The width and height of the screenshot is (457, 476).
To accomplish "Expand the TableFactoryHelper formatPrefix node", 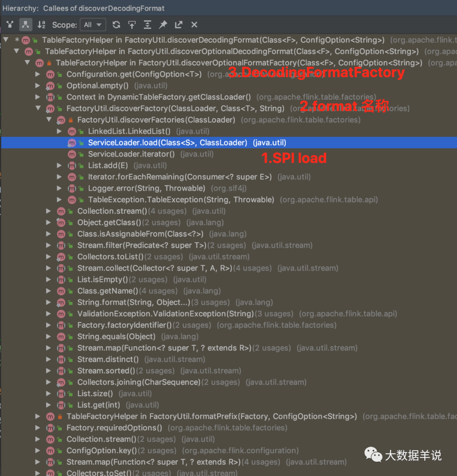I will (x=38, y=416).
